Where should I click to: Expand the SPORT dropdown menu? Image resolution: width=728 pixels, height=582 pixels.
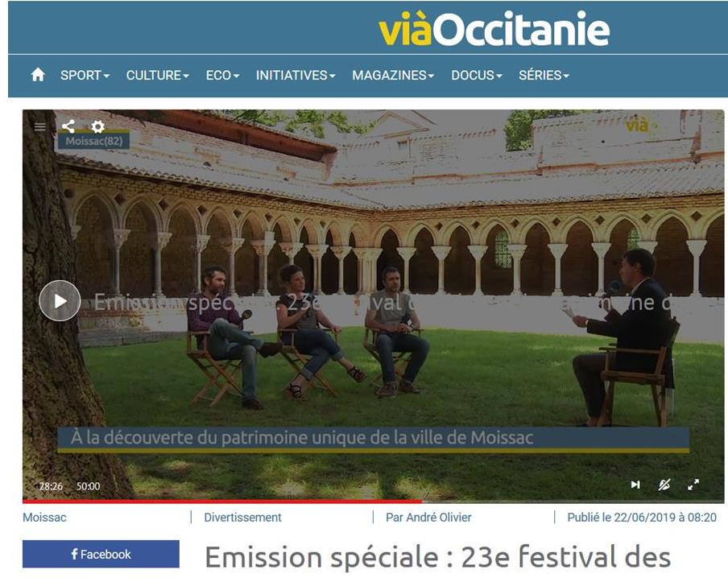tap(85, 75)
